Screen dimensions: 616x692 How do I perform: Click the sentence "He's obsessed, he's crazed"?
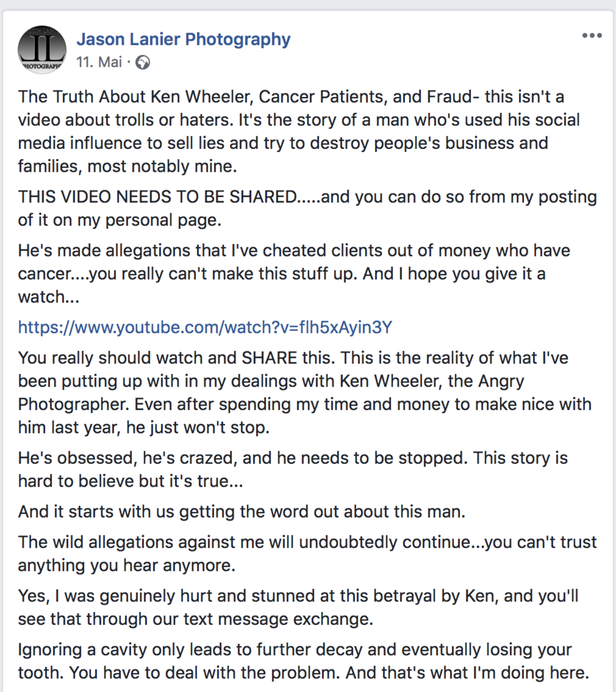[146, 458]
